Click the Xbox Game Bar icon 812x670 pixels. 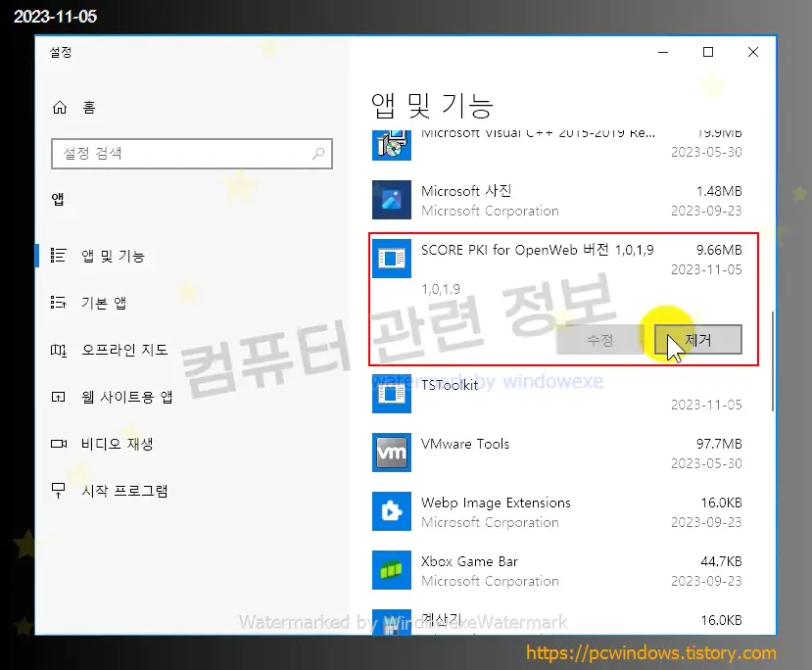point(392,570)
